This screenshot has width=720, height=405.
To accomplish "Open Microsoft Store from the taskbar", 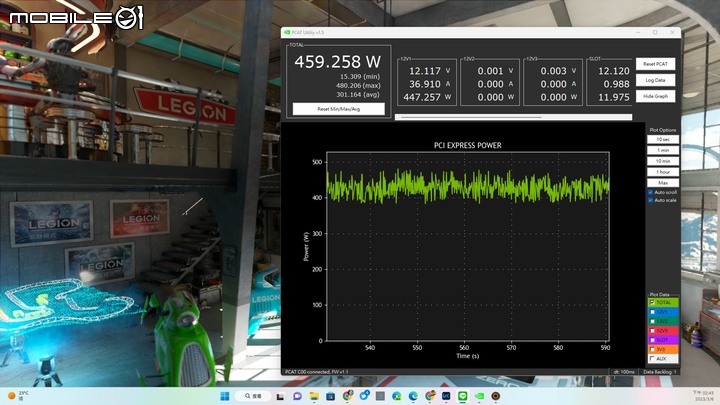I will coord(331,396).
